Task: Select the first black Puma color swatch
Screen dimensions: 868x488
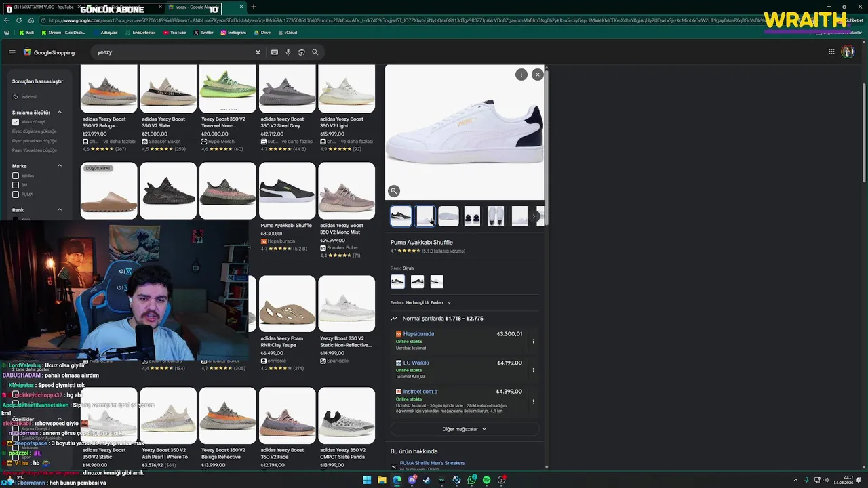Action: pos(398,281)
